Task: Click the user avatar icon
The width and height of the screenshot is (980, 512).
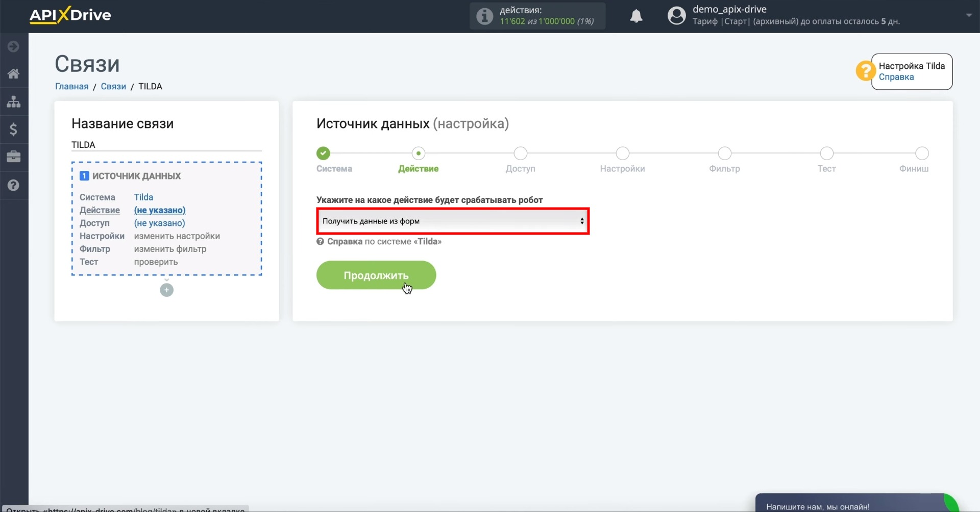Action: [677, 16]
